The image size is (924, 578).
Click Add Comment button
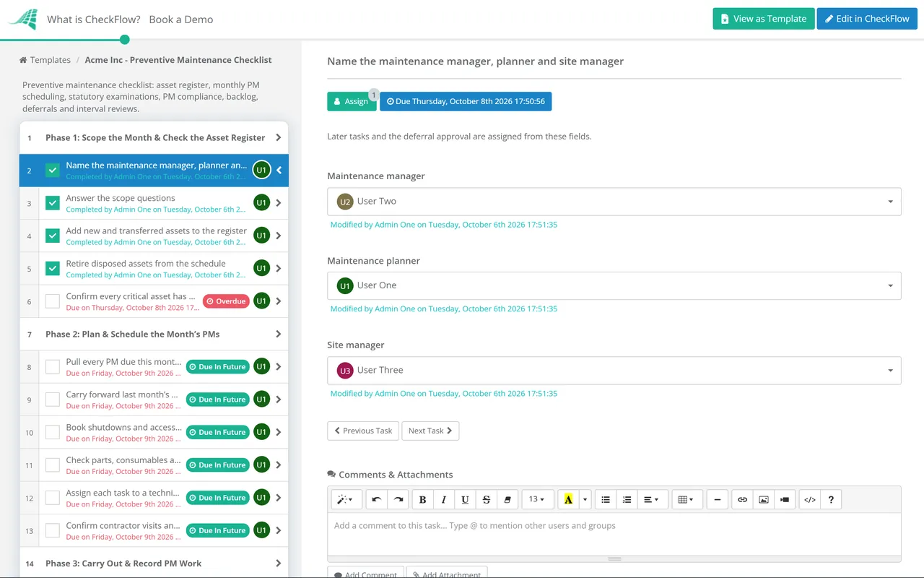point(365,574)
